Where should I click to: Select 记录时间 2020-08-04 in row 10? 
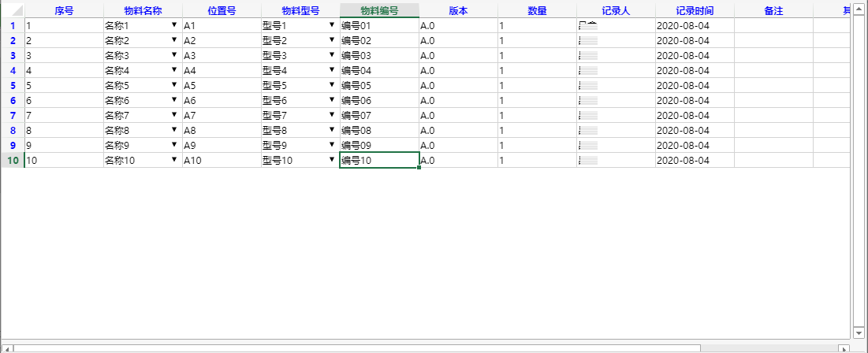click(695, 160)
